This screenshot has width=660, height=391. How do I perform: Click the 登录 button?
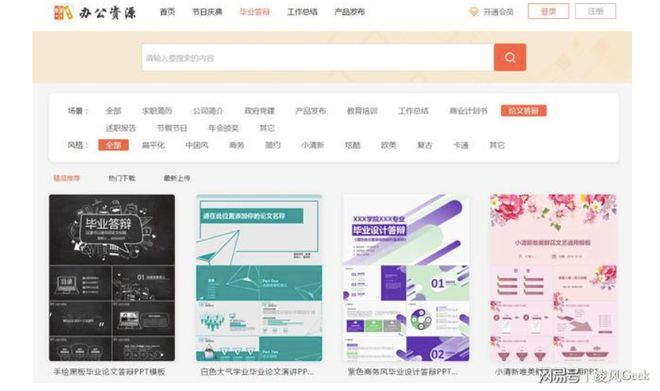tap(548, 11)
